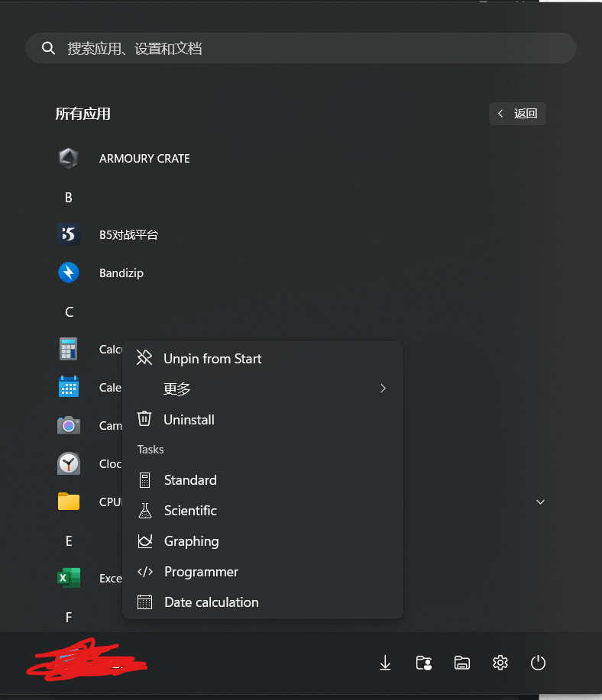This screenshot has width=602, height=700.
Task: Open the personal folder icon
Action: pyautogui.click(x=424, y=663)
